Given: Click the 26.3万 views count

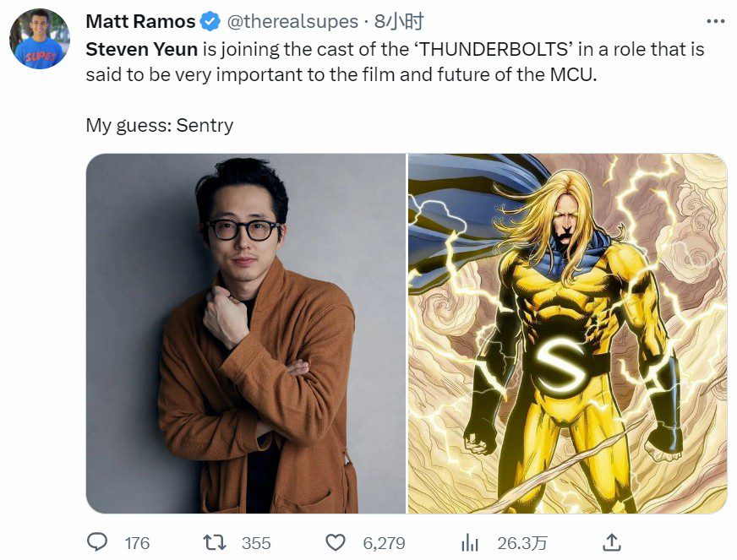Looking at the screenshot, I should [522, 543].
